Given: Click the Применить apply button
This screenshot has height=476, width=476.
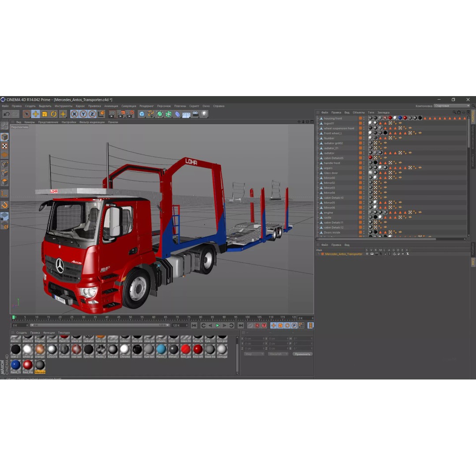Looking at the screenshot, I should pos(302,354).
